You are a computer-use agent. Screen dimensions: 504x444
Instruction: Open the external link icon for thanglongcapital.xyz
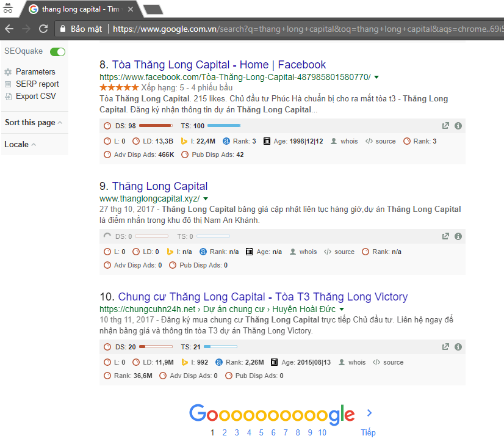[x=445, y=236]
